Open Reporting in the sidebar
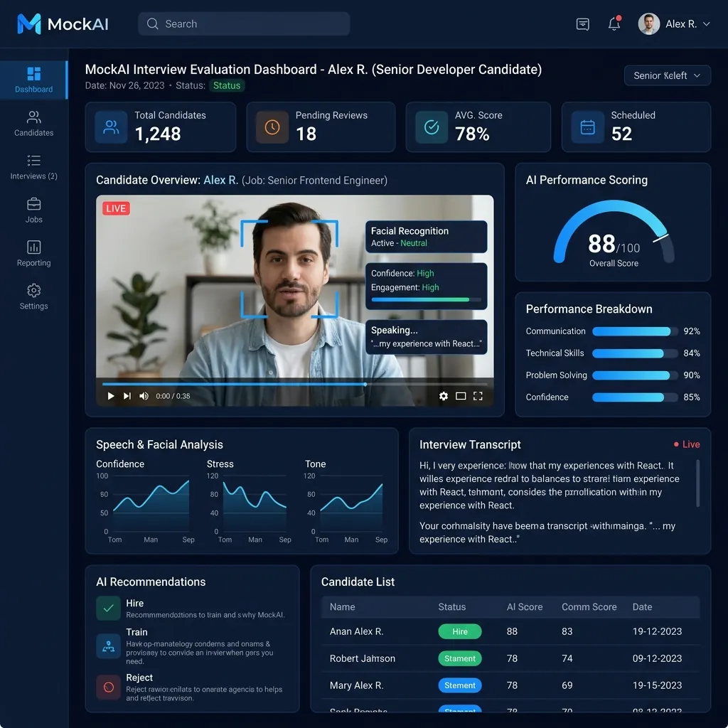Viewport: 728px width, 728px height. [34, 254]
